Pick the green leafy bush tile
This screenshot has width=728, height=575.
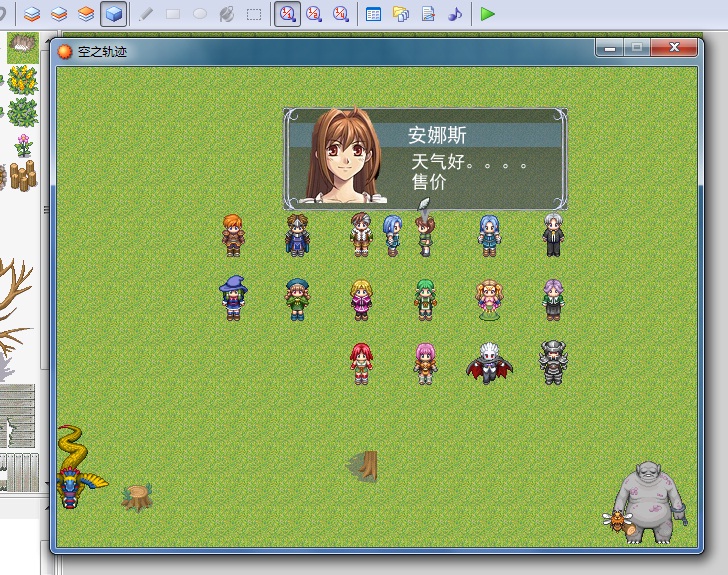pyautogui.click(x=22, y=112)
